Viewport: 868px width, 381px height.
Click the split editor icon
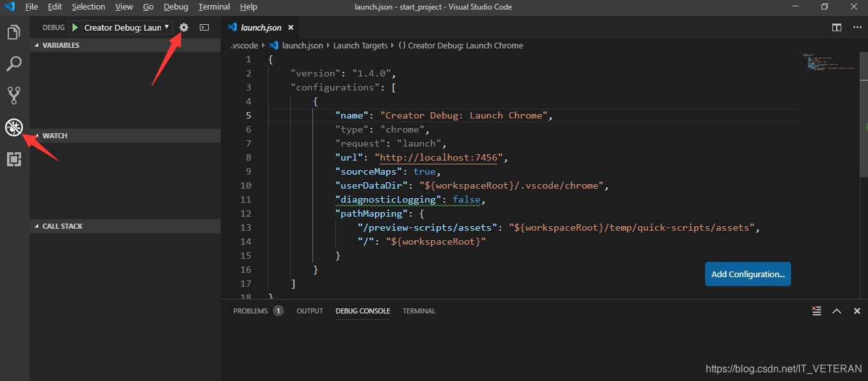coord(837,27)
